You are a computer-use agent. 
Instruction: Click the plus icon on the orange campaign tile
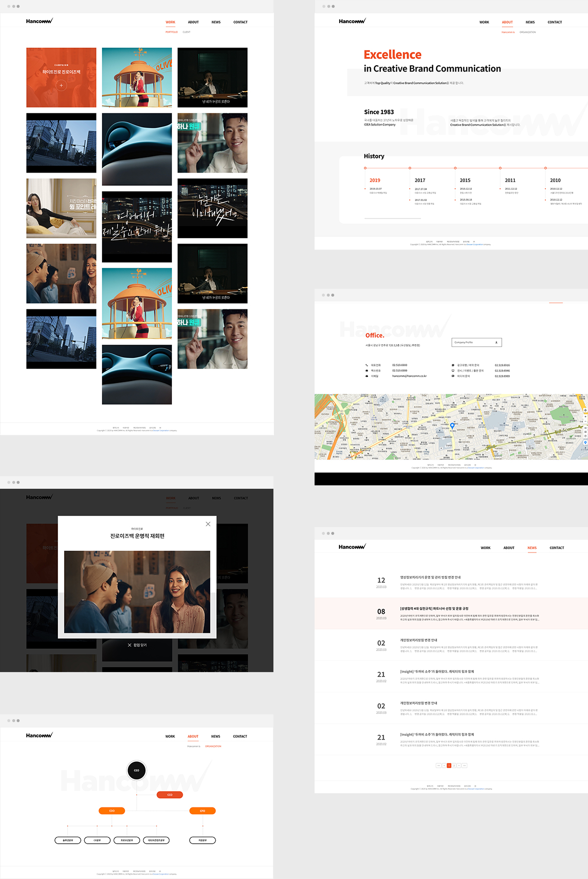[61, 86]
